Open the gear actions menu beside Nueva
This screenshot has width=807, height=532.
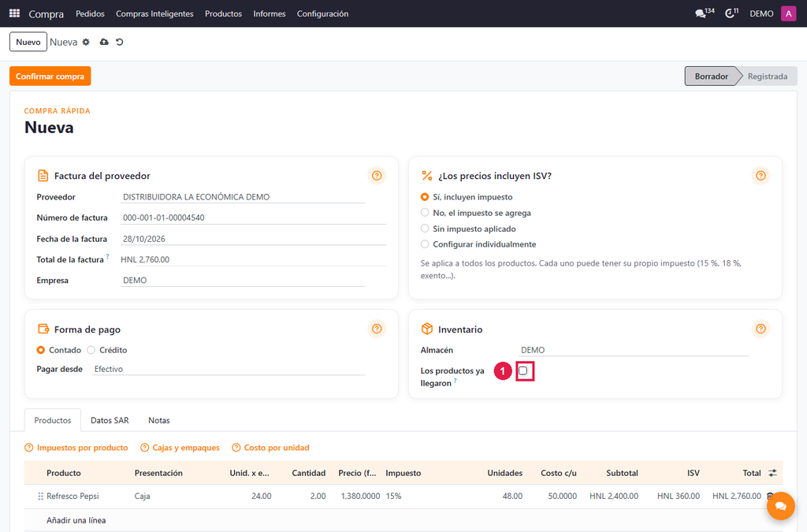pyautogui.click(x=86, y=43)
